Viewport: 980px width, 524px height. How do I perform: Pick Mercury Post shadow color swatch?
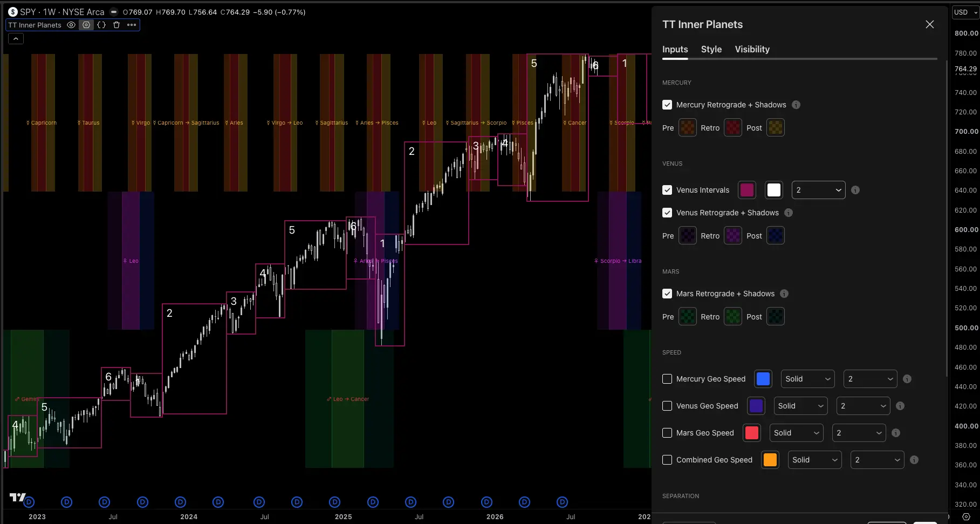tap(776, 128)
